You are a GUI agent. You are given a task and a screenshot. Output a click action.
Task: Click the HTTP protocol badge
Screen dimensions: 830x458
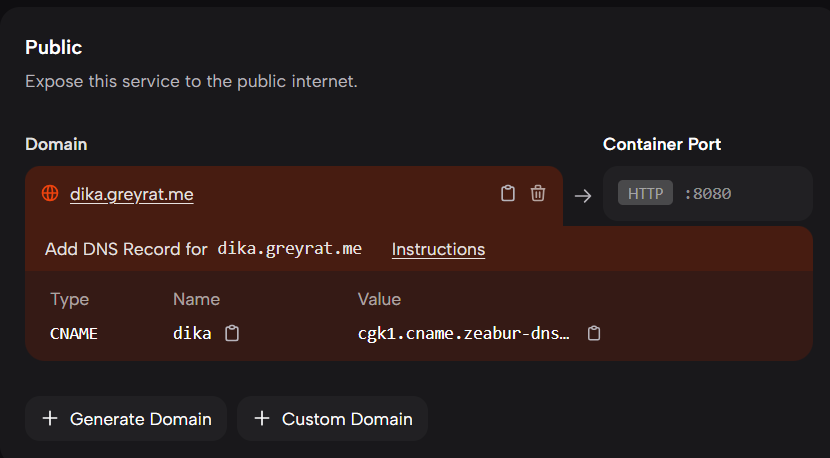pyautogui.click(x=645, y=194)
